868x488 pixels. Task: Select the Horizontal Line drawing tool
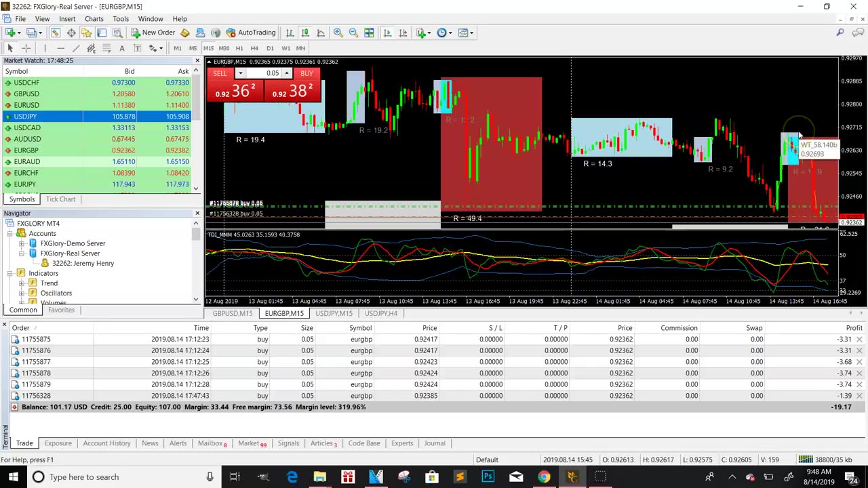[60, 48]
